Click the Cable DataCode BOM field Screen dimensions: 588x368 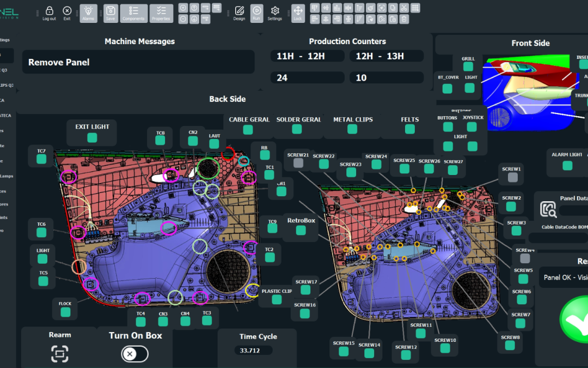click(x=558, y=237)
